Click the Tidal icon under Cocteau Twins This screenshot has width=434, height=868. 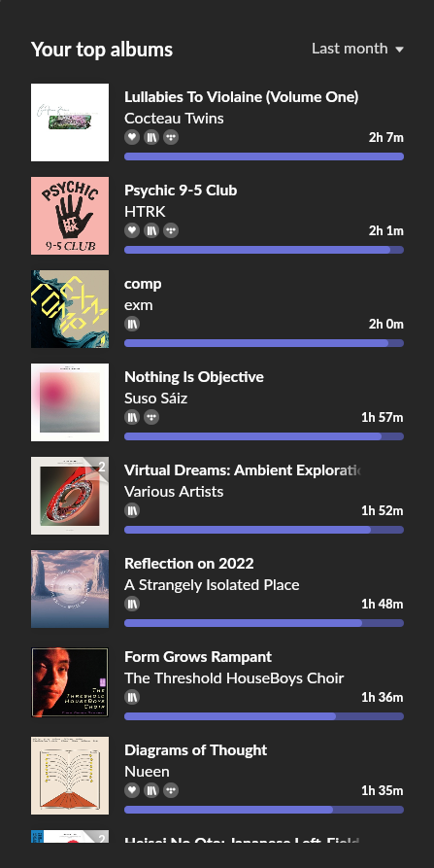coord(171,137)
